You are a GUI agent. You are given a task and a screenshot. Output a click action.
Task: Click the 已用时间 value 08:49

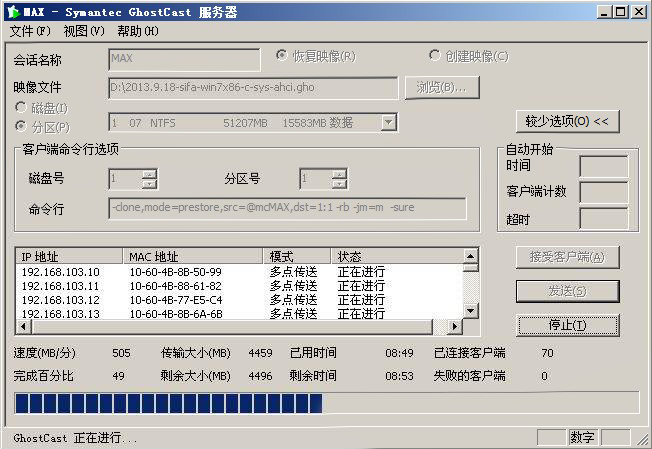coord(399,353)
